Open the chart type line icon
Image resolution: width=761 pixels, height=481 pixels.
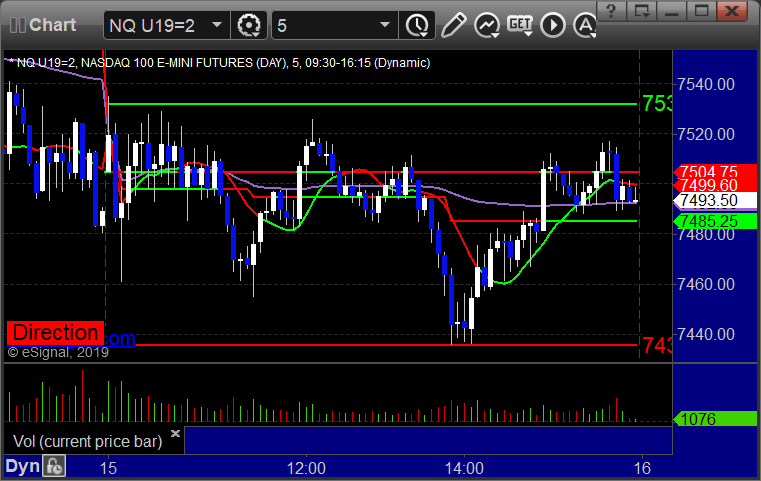(x=487, y=25)
